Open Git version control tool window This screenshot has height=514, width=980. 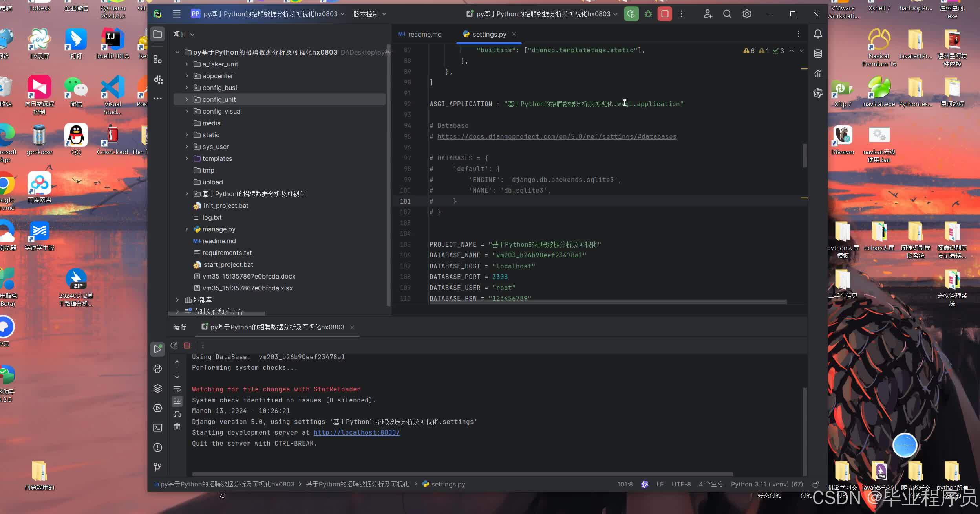pos(157,467)
